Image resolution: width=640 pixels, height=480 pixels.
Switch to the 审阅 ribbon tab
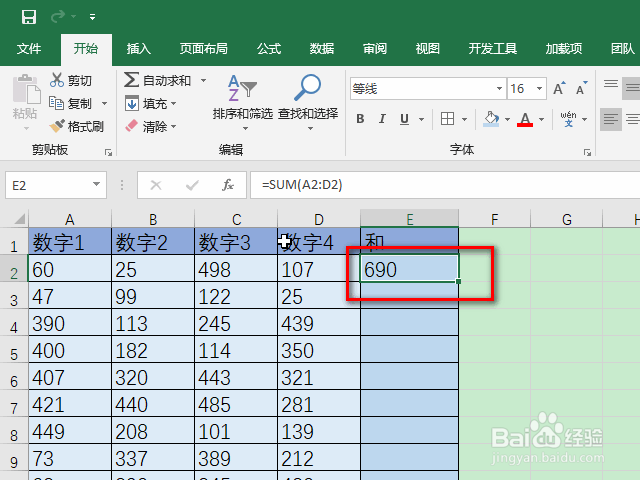[375, 49]
